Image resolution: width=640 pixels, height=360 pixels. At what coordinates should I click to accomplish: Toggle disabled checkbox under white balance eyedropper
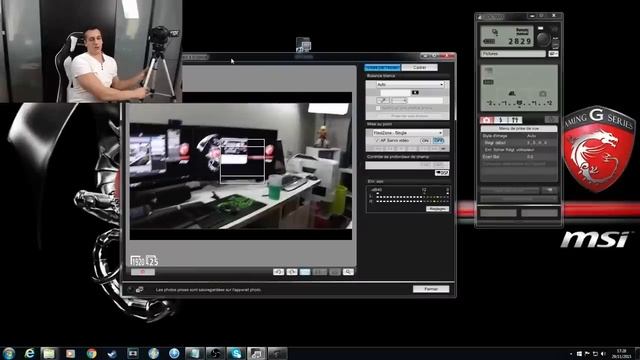(378, 108)
